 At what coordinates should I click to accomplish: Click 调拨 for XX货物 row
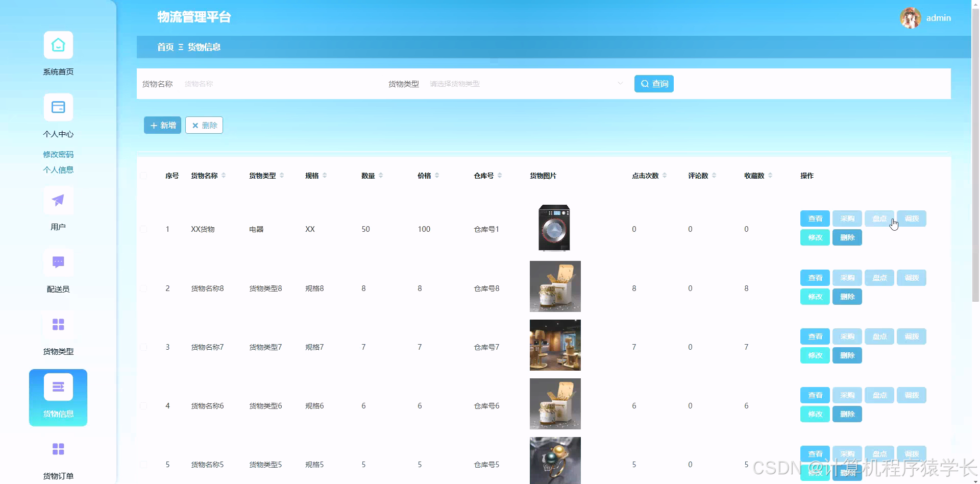click(x=912, y=219)
